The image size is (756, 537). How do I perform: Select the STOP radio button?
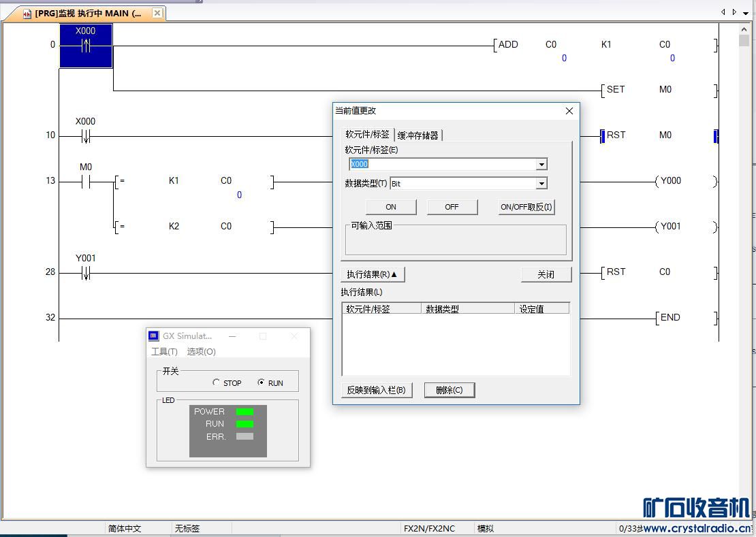(217, 383)
